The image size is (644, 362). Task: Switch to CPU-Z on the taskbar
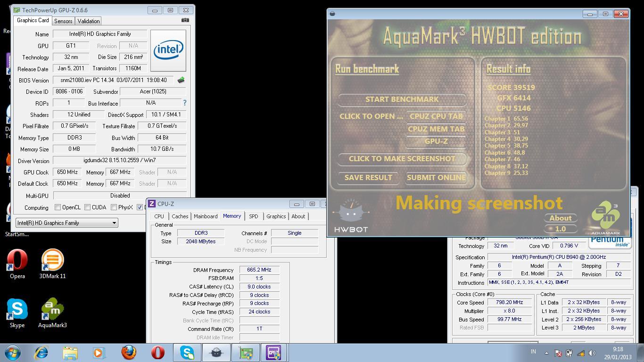coord(274,353)
